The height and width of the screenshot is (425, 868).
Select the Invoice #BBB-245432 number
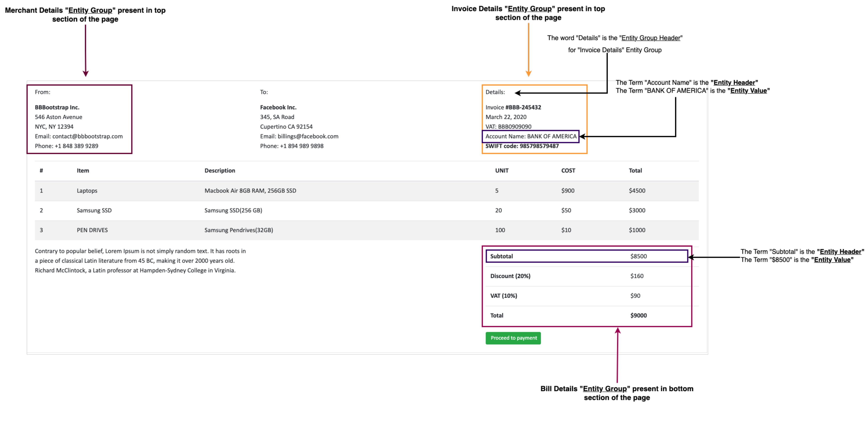[x=523, y=107]
